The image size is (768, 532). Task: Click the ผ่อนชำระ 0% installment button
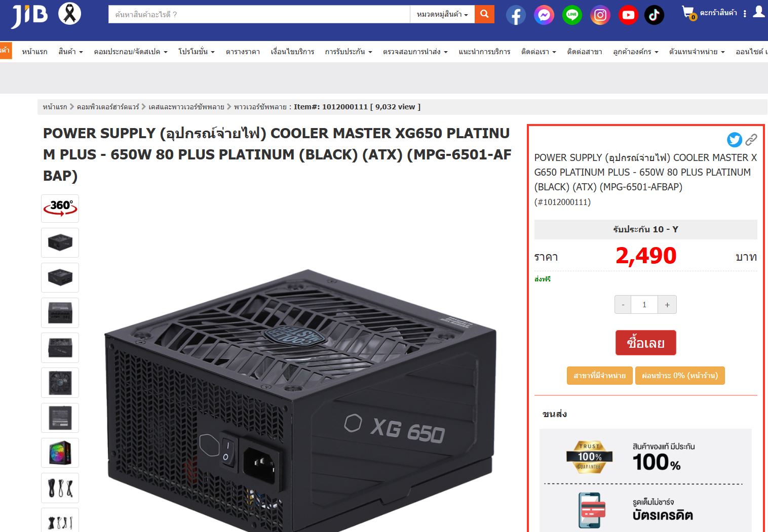pos(680,376)
